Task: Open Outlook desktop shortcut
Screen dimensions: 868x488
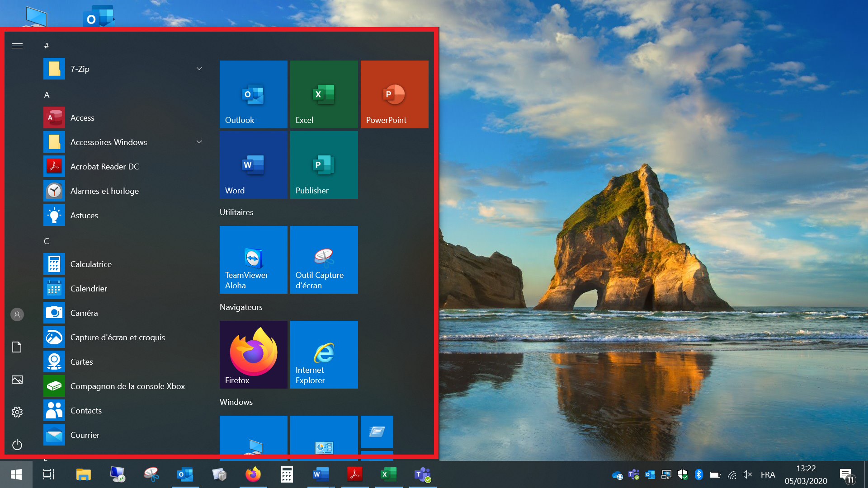Action: click(x=99, y=16)
